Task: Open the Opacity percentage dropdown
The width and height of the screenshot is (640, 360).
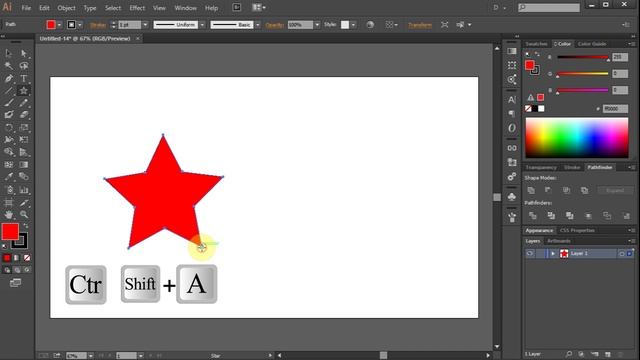Action: tap(317, 25)
